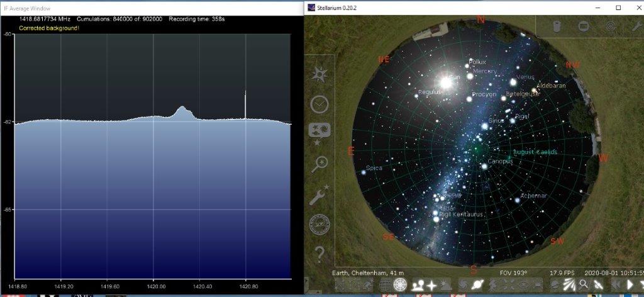Click the Sun in the sky view
This screenshot has height=297, width=644.
[x=446, y=82]
